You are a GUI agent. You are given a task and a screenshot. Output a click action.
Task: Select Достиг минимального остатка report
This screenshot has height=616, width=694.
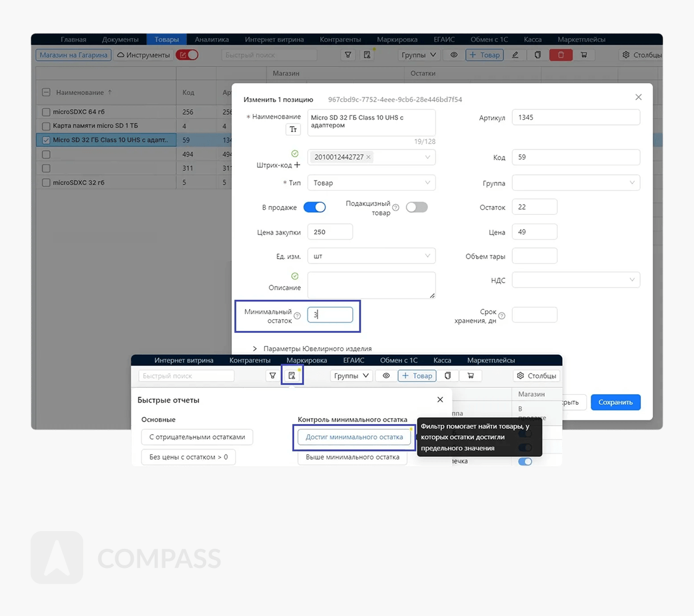[354, 437]
